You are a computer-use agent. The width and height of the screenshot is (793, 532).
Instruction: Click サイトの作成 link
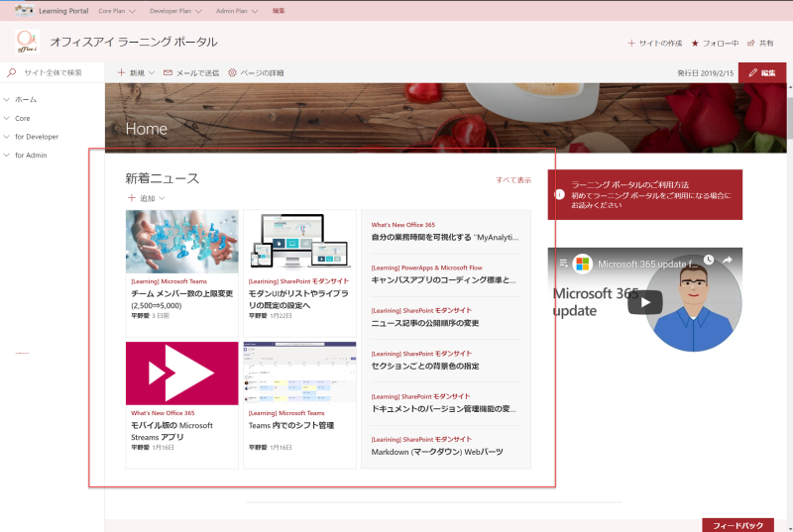655,43
